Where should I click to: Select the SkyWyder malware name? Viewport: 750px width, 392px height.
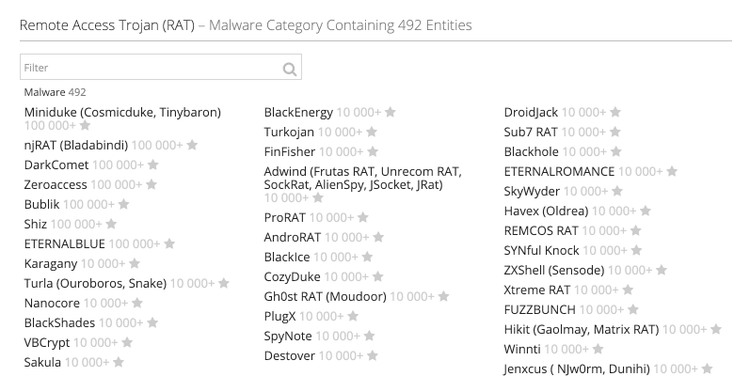[531, 191]
